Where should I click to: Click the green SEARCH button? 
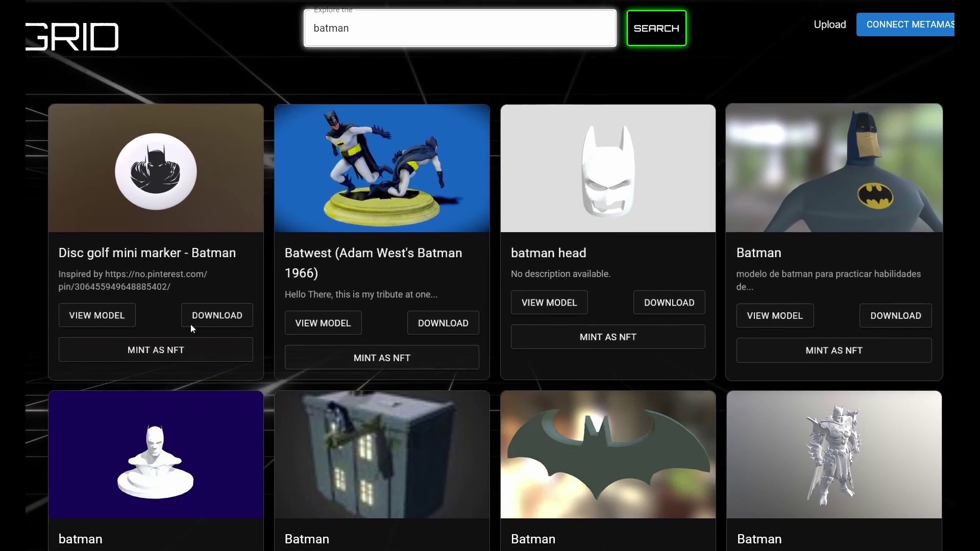(656, 28)
